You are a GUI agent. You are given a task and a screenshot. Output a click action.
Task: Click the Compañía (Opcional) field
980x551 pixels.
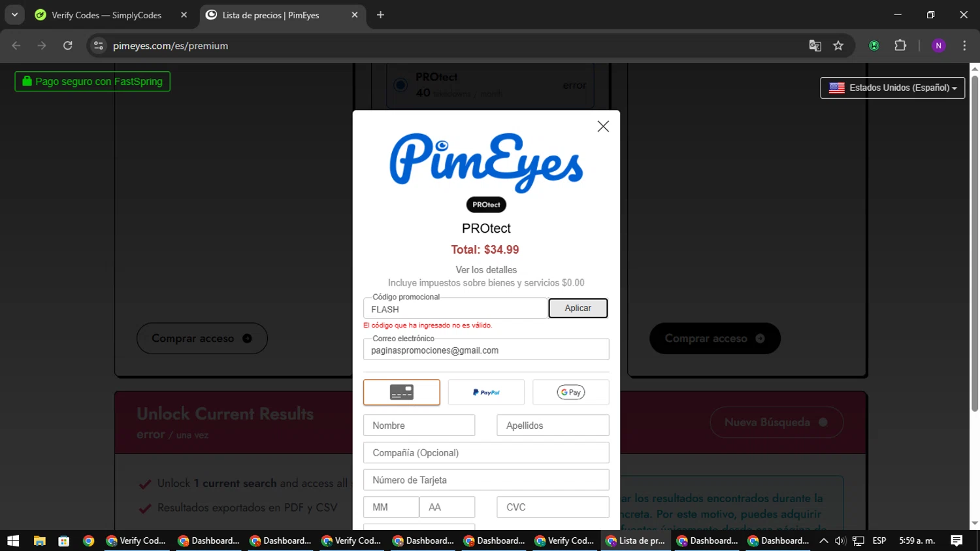point(486,453)
